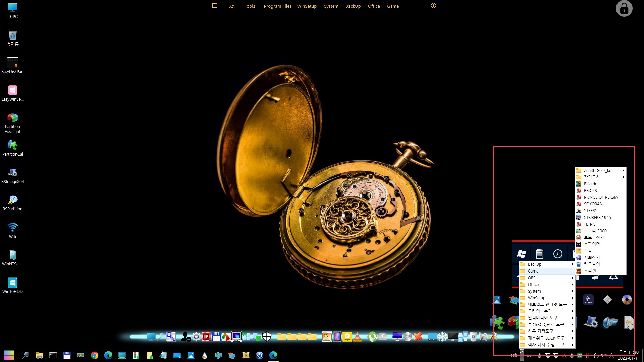The image size is (644, 362).
Task: Expand 사무 기타도구 submenu
Action: coord(547,331)
